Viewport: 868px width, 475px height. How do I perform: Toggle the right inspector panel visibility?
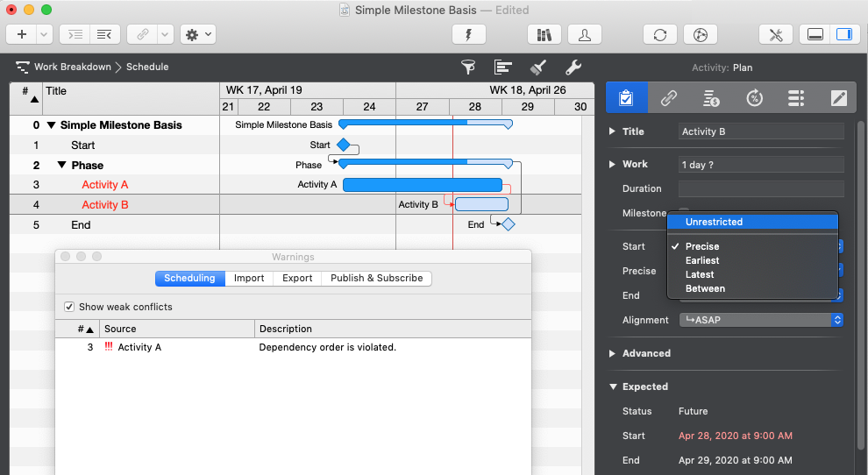(x=843, y=34)
